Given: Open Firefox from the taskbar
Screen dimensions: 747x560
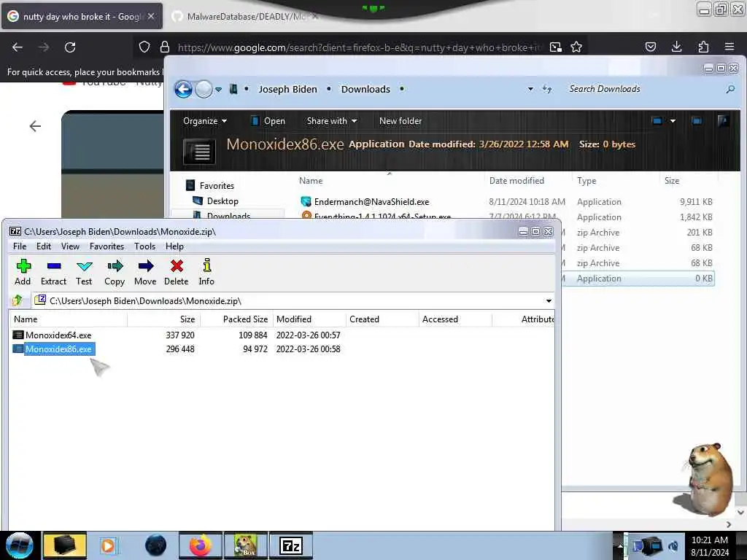Looking at the screenshot, I should [200, 545].
